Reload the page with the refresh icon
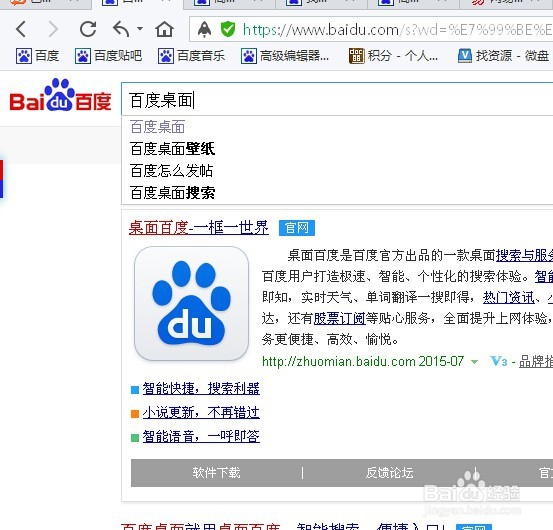Image resolution: width=553 pixels, height=530 pixels. click(88, 29)
